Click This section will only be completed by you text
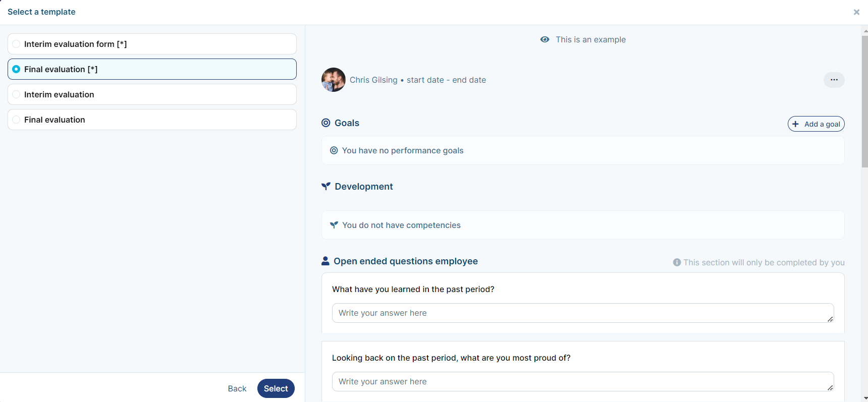The image size is (868, 402). pos(764,262)
